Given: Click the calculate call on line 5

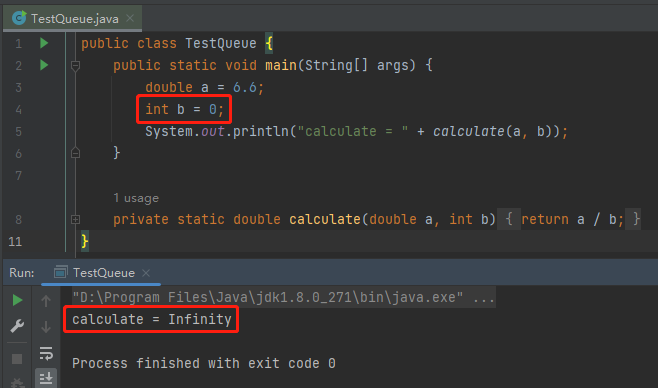Looking at the screenshot, I should [468, 132].
